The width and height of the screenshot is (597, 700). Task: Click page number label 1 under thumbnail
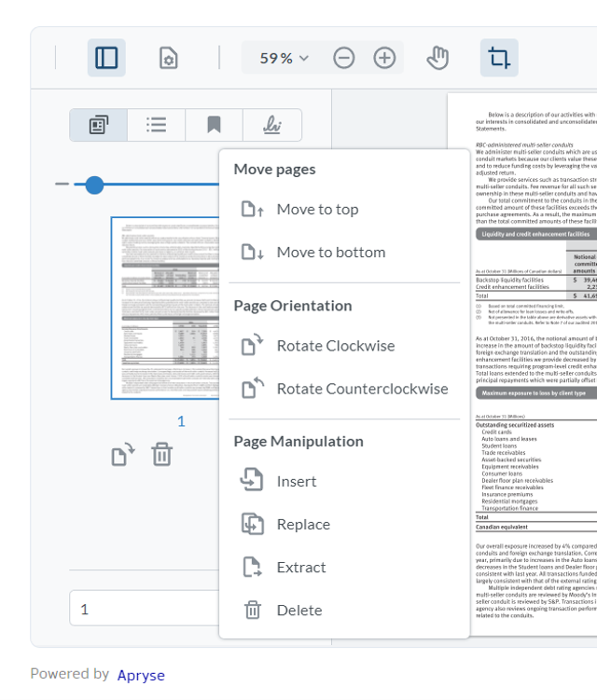click(x=181, y=421)
